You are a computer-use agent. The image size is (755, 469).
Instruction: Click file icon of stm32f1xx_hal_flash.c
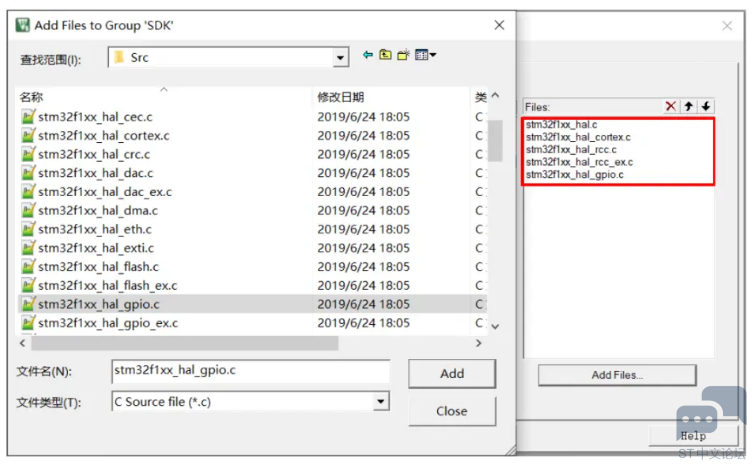[x=28, y=267]
